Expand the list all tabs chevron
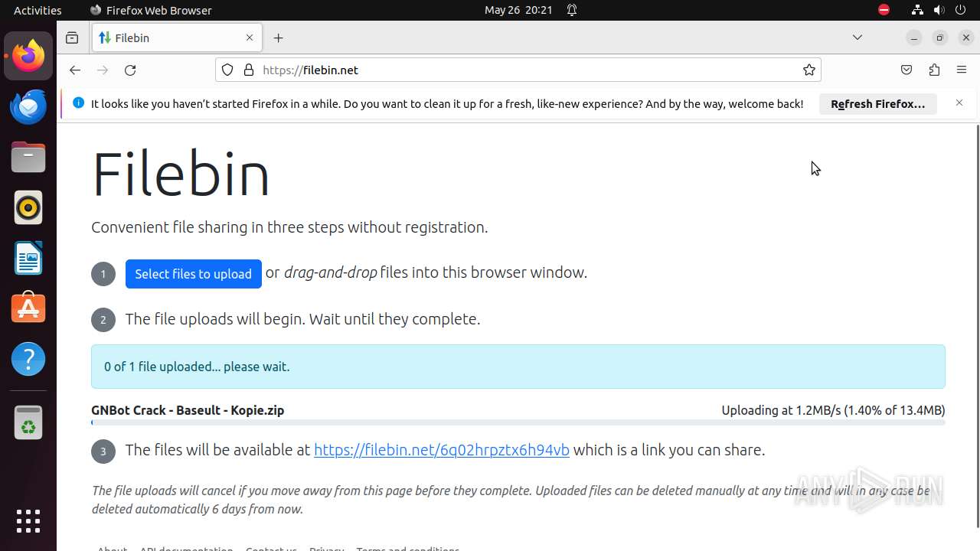 tap(857, 37)
